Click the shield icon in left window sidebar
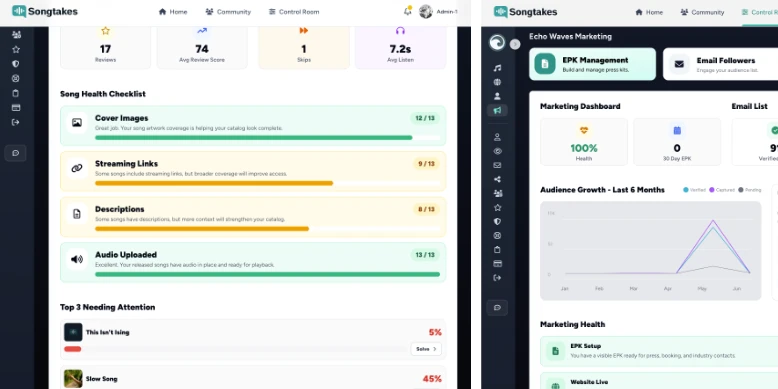The width and height of the screenshot is (778, 389). [x=16, y=64]
